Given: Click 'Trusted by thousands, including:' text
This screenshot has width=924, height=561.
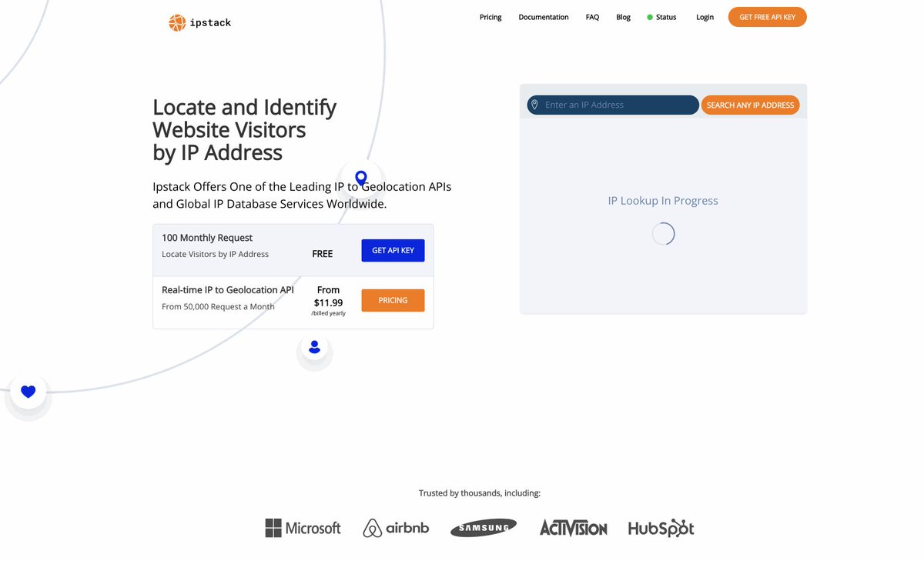Looking at the screenshot, I should pos(480,493).
